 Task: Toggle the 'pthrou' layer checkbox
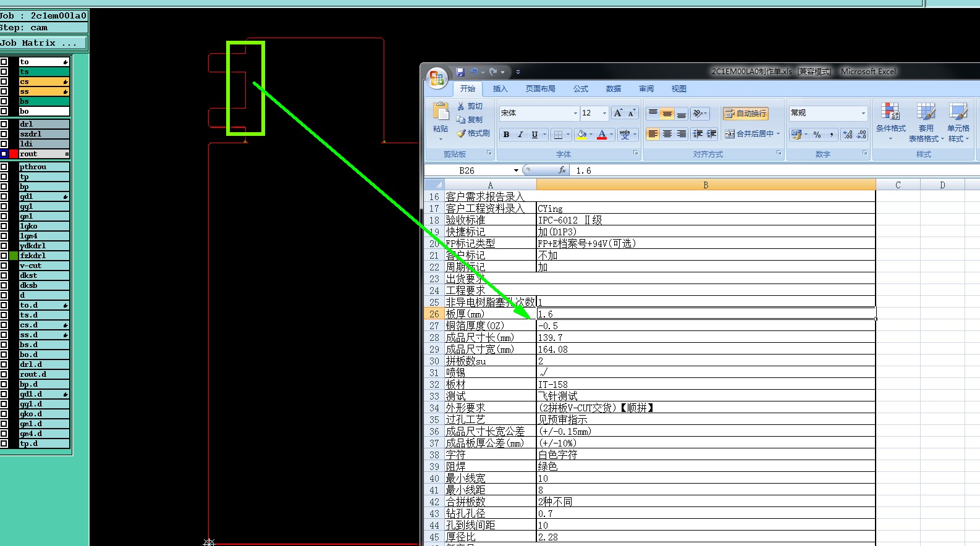[x=4, y=167]
